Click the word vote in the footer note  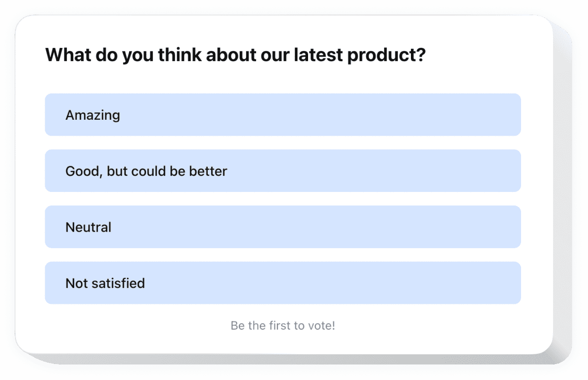click(320, 325)
